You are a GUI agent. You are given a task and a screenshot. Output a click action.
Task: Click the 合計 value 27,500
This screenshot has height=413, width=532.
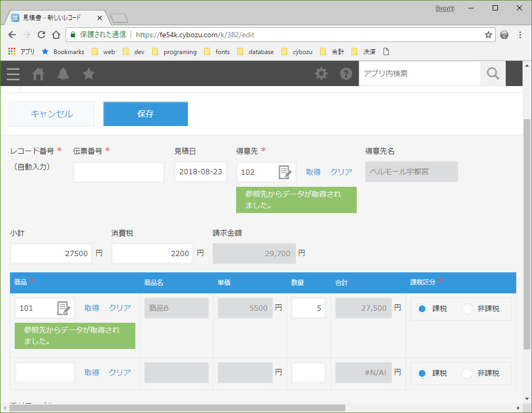364,308
